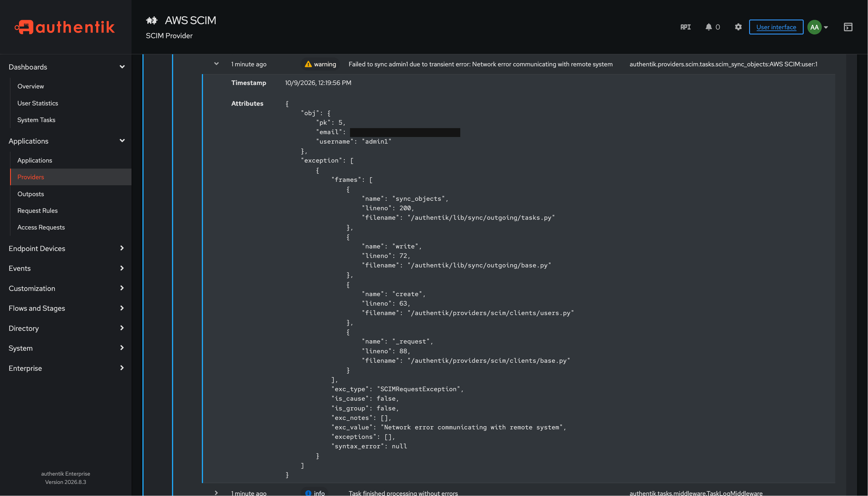
Task: Click the SCIM provider puzzle icon
Action: click(x=152, y=20)
